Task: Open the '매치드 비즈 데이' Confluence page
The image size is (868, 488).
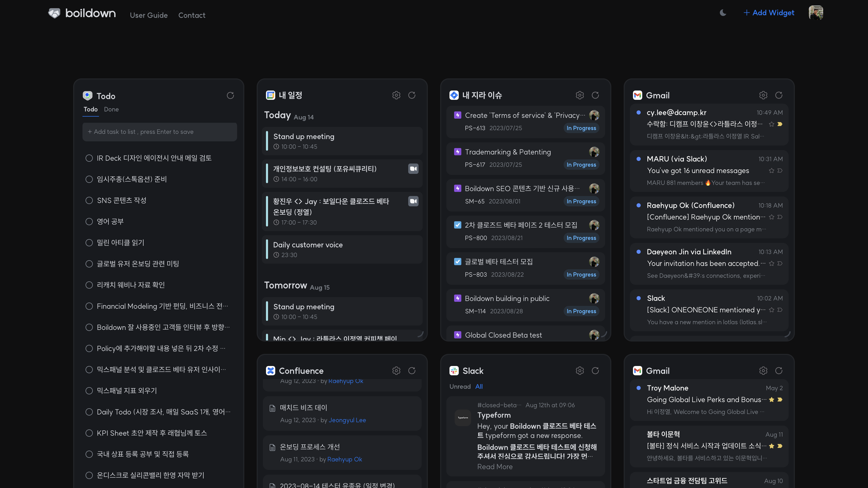Action: pos(303,408)
